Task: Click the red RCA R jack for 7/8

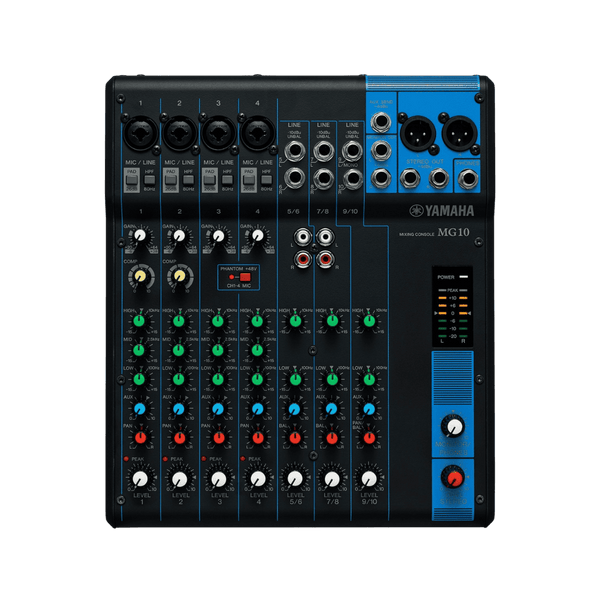Action: coord(325,259)
